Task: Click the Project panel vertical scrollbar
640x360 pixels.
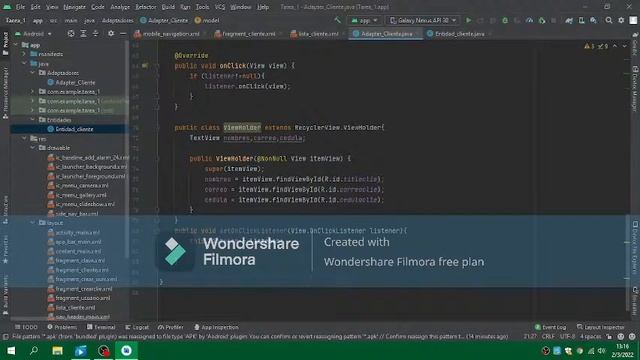Action: point(127,151)
